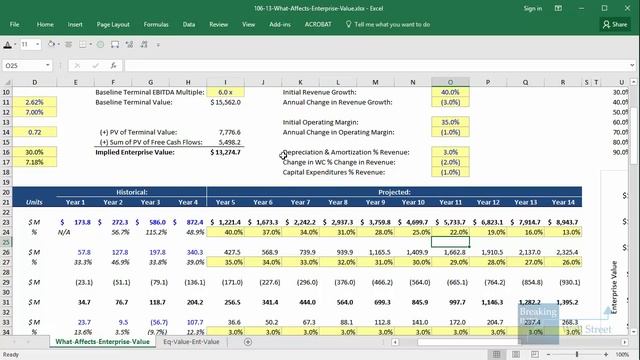Viewport: 640px width, 360px height.
Task: Select column O header
Action: click(450, 82)
